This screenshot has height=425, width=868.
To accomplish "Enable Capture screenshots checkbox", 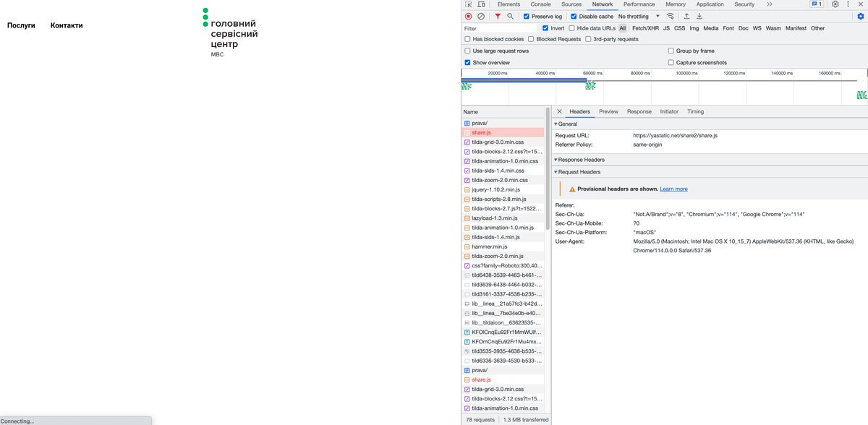I will pos(671,63).
